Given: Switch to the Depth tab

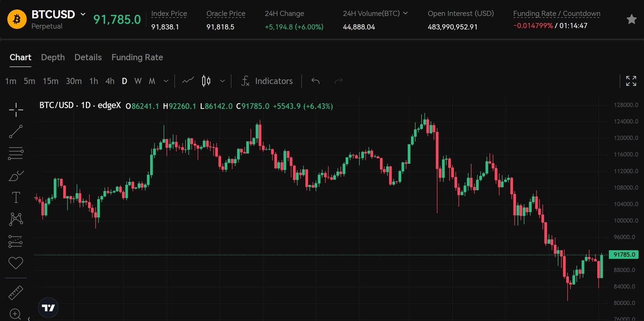Looking at the screenshot, I should point(53,57).
